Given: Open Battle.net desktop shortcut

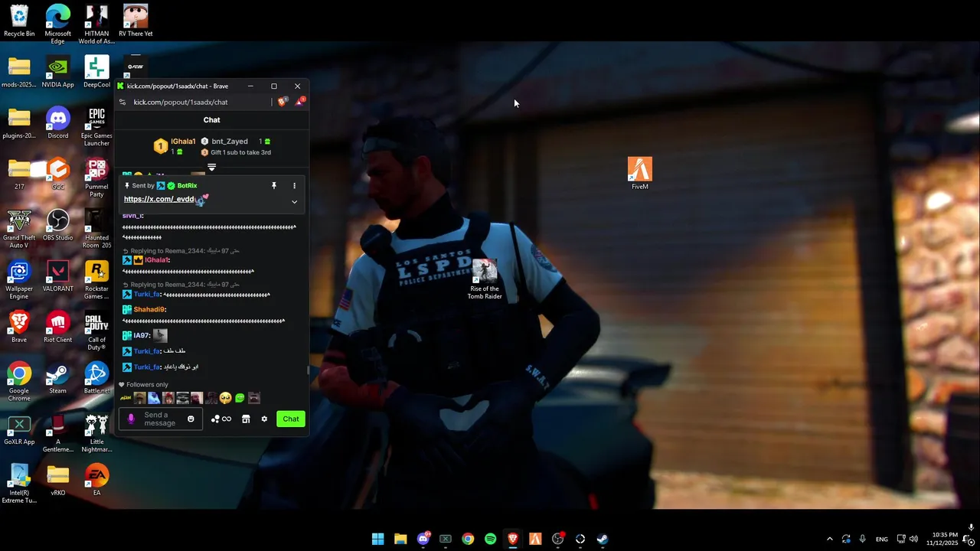Looking at the screenshot, I should [x=96, y=378].
